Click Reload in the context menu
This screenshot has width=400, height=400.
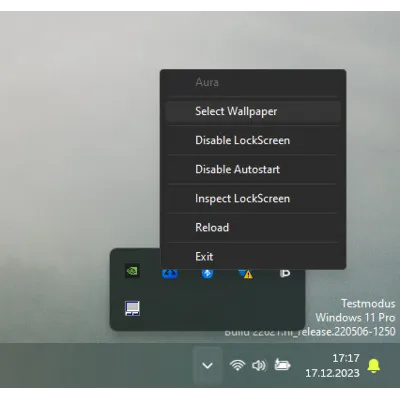253,228
